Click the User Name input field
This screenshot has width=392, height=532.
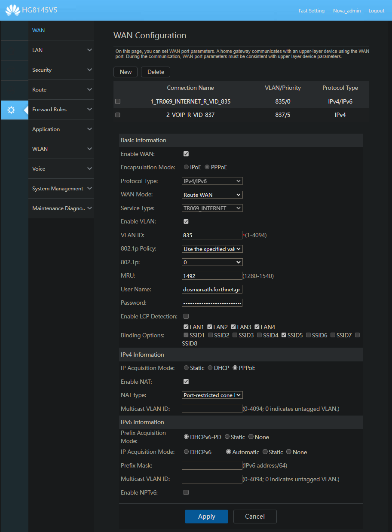(212, 290)
